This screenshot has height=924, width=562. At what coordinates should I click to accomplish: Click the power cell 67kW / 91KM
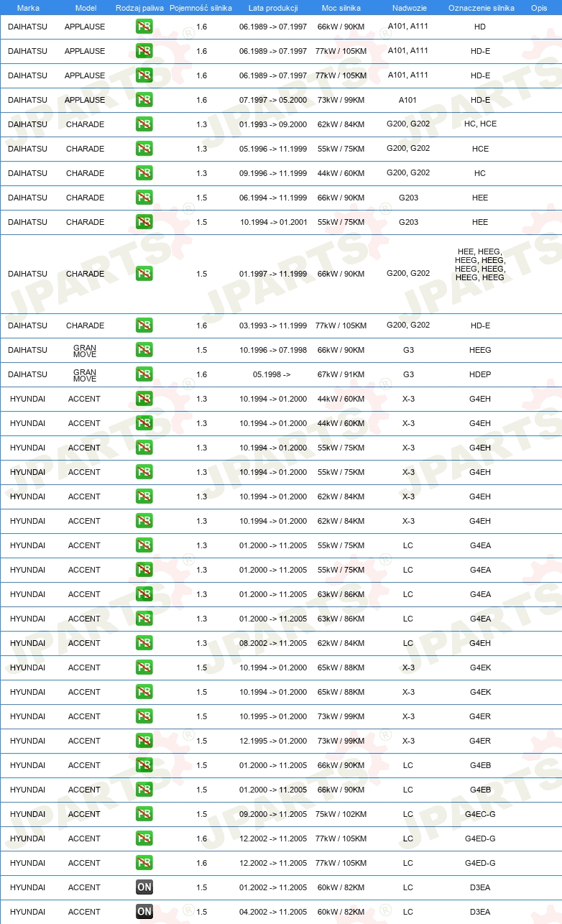[x=341, y=374]
